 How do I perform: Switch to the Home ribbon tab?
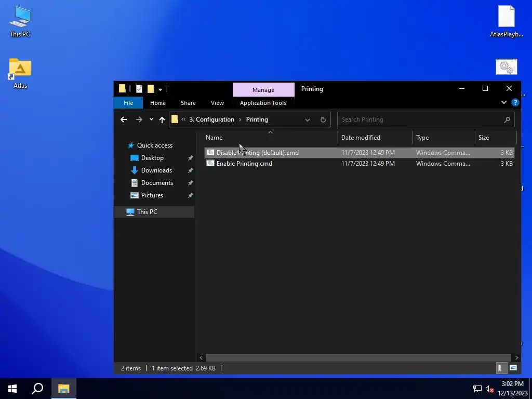(x=158, y=103)
